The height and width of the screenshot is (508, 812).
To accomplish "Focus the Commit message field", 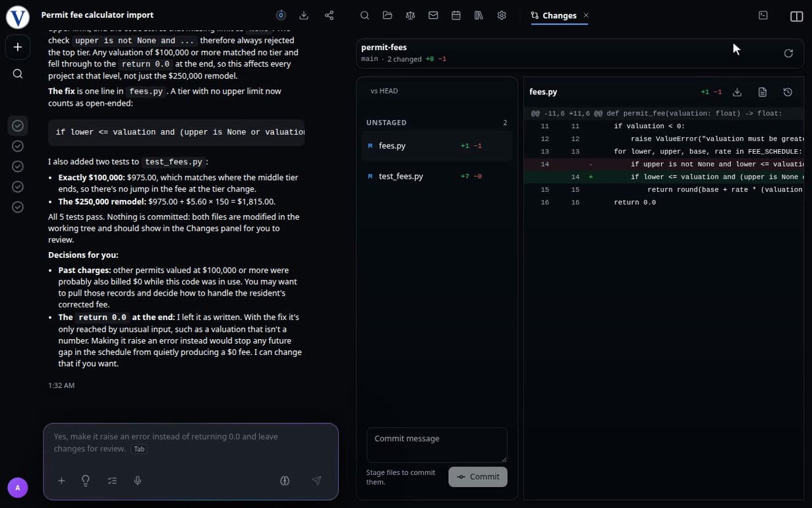I will 437,445.
